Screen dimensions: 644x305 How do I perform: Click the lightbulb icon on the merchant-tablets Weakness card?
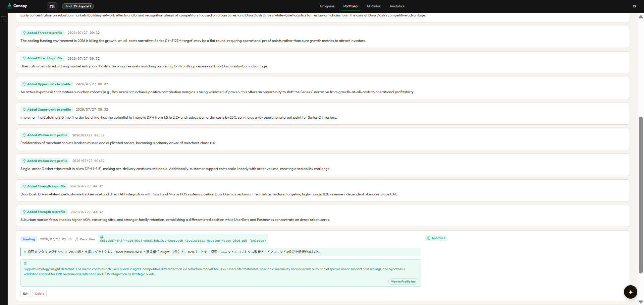(x=24, y=135)
